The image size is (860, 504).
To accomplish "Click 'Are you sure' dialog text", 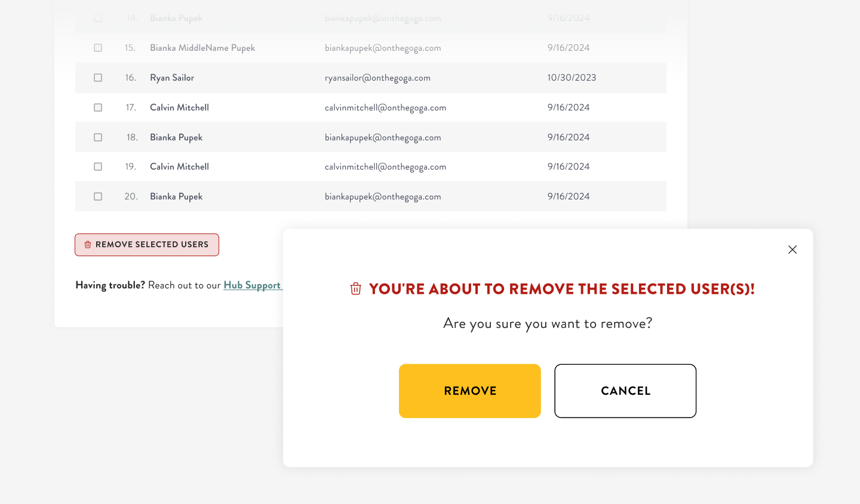I will [x=548, y=324].
